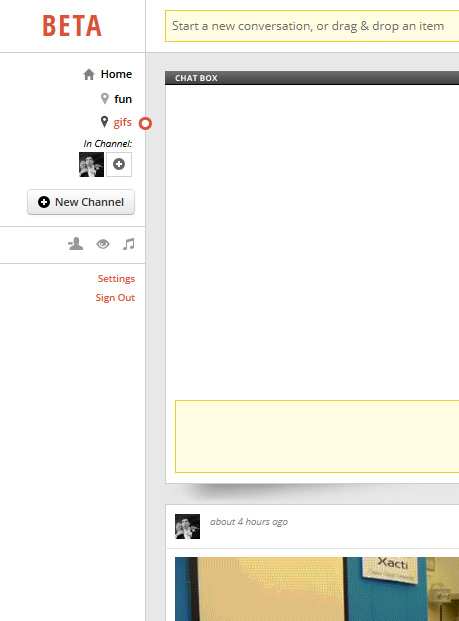Click Sign Out

[x=115, y=297]
